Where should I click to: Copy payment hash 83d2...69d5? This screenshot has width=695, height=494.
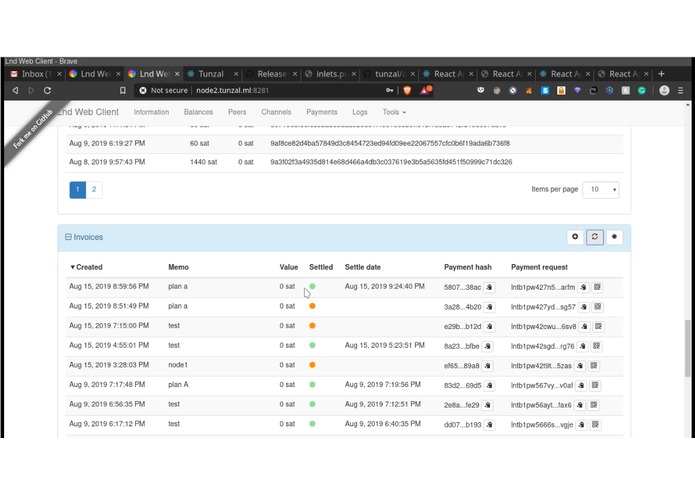(x=490, y=385)
